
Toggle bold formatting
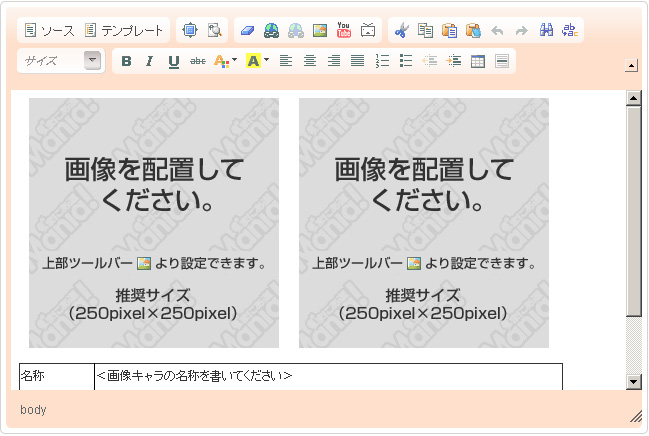pyautogui.click(x=126, y=61)
